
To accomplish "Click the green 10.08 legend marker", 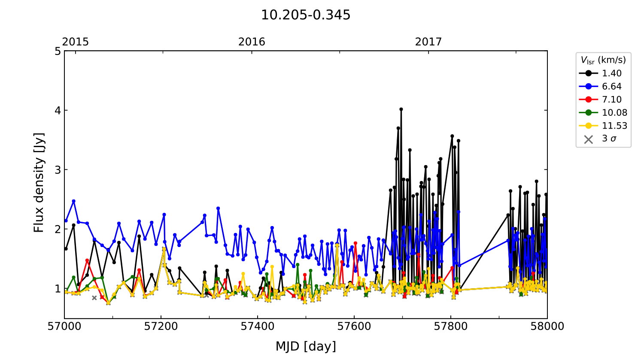I will tap(589, 113).
